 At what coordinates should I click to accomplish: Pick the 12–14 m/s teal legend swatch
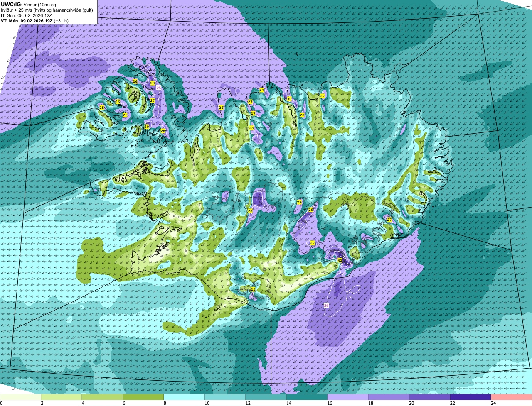(266, 397)
